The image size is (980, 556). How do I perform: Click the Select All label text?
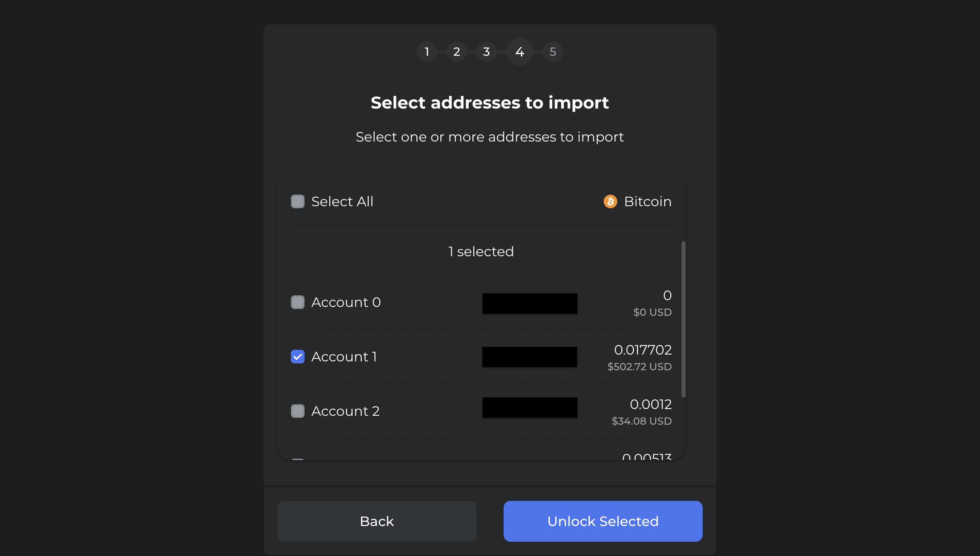342,201
